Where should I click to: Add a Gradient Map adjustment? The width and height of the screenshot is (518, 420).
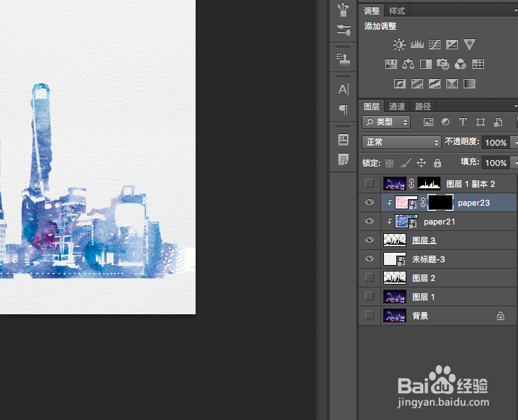pos(469,83)
